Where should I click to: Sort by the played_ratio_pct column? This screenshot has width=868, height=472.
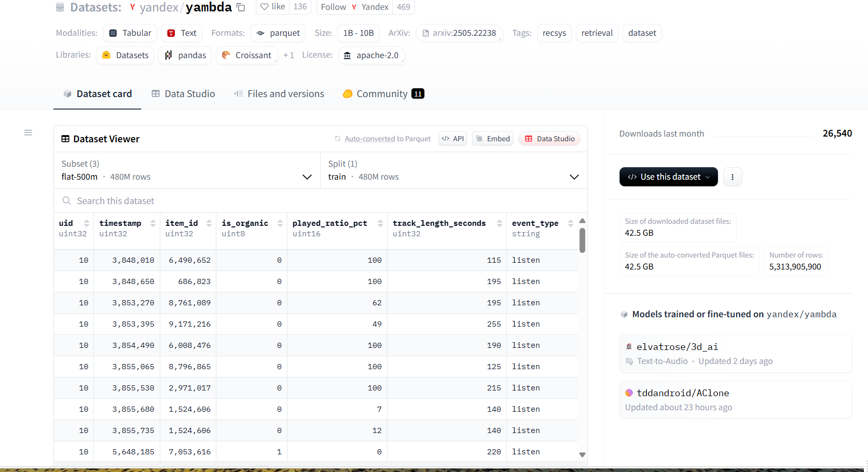pyautogui.click(x=380, y=223)
